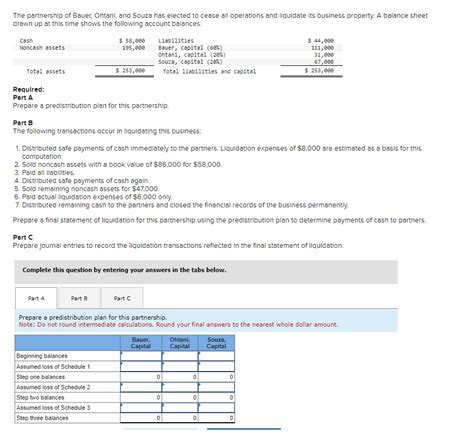Click the 'Assumed loss of Schedule 1' label

53,367
